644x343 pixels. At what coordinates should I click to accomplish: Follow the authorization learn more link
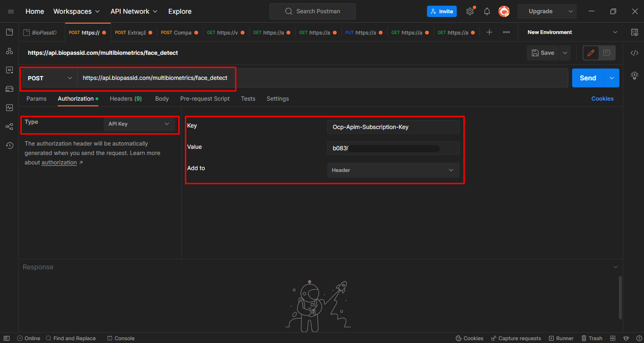[x=59, y=163]
